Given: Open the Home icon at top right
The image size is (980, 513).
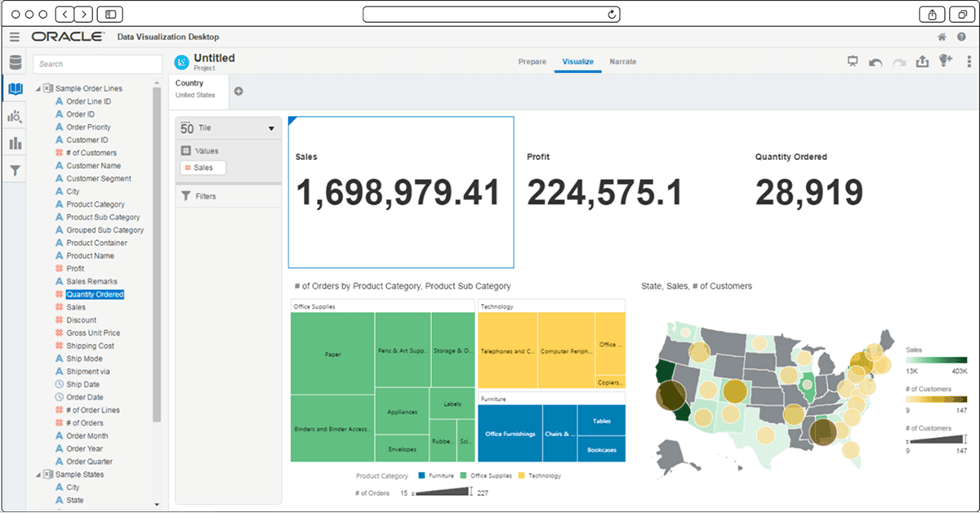Looking at the screenshot, I should (941, 37).
